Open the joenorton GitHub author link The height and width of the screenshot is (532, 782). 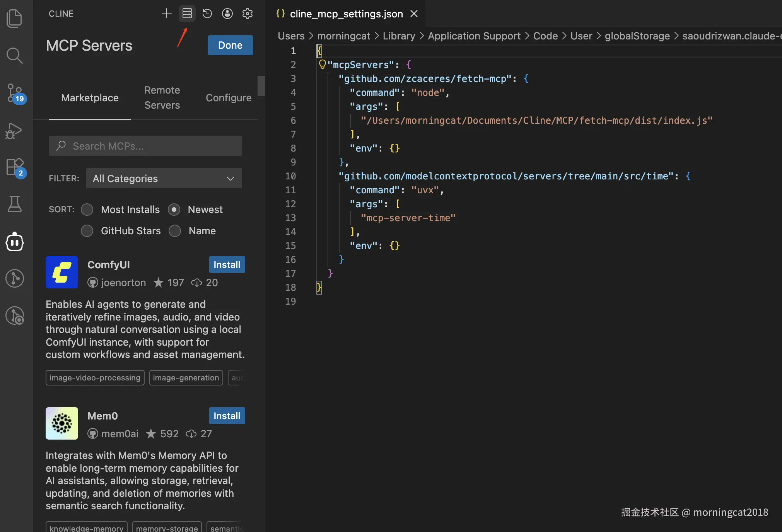coord(117,283)
